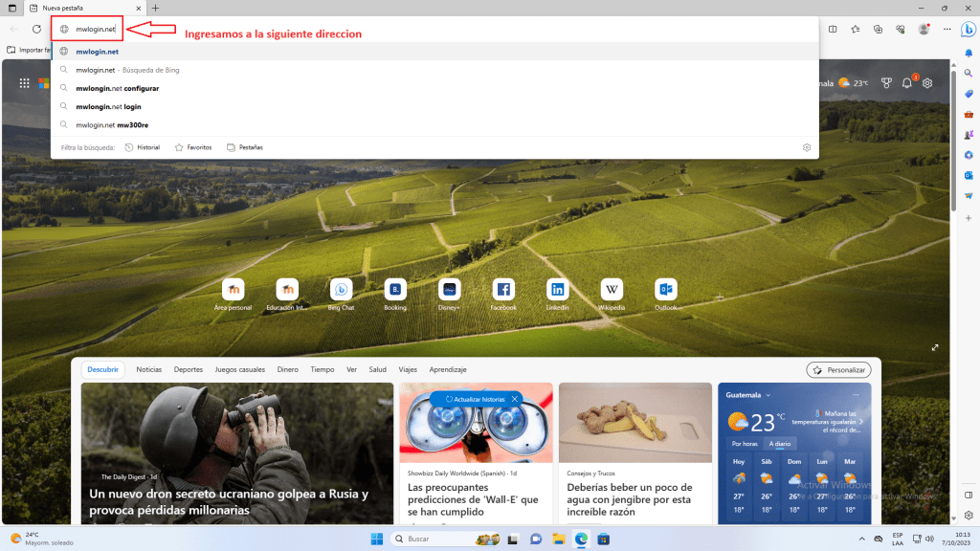
Task: Open the Outlook quick link icon
Action: (x=666, y=289)
